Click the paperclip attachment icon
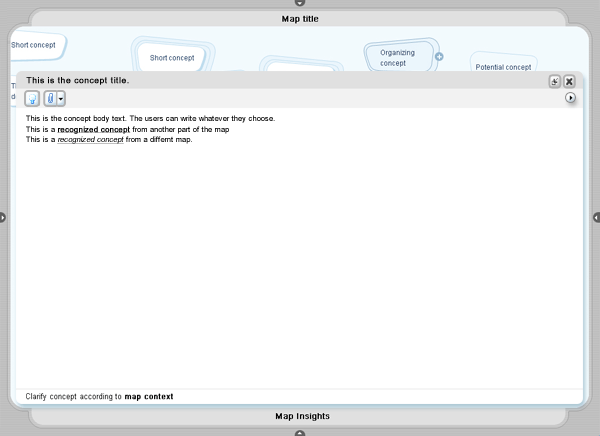The image size is (600, 436). click(50, 98)
